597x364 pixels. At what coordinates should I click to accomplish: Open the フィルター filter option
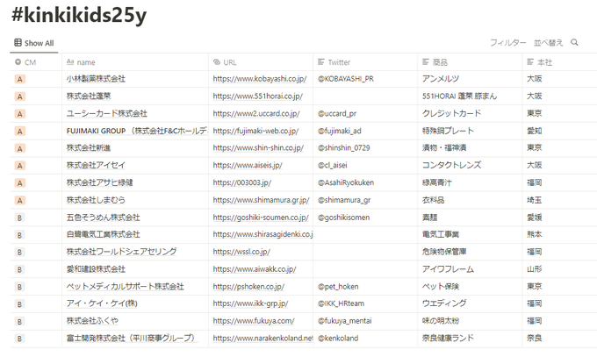click(x=508, y=43)
